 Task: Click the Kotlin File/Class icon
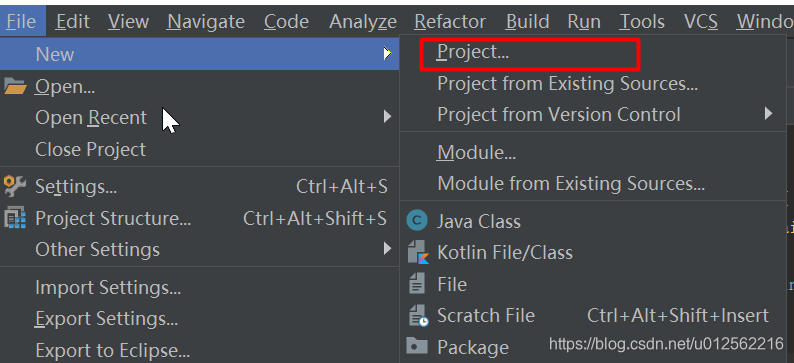(x=418, y=252)
